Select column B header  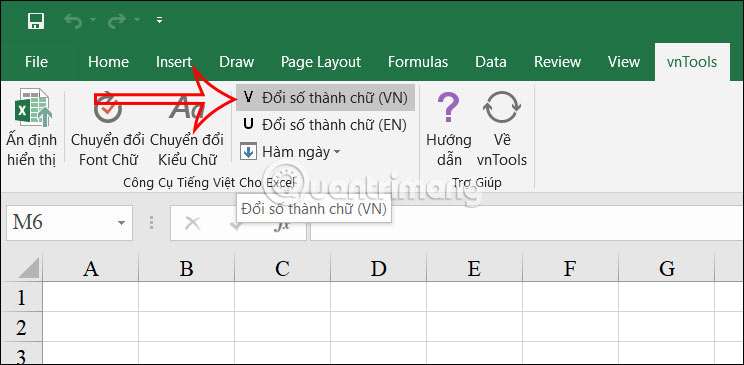tap(186, 269)
